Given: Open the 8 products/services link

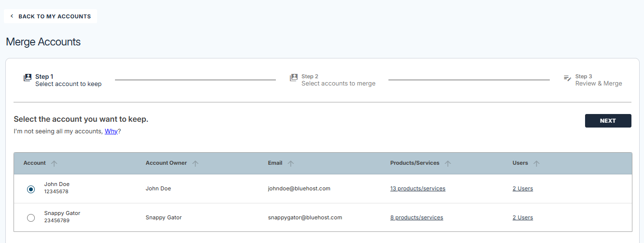Looking at the screenshot, I should pyautogui.click(x=416, y=217).
